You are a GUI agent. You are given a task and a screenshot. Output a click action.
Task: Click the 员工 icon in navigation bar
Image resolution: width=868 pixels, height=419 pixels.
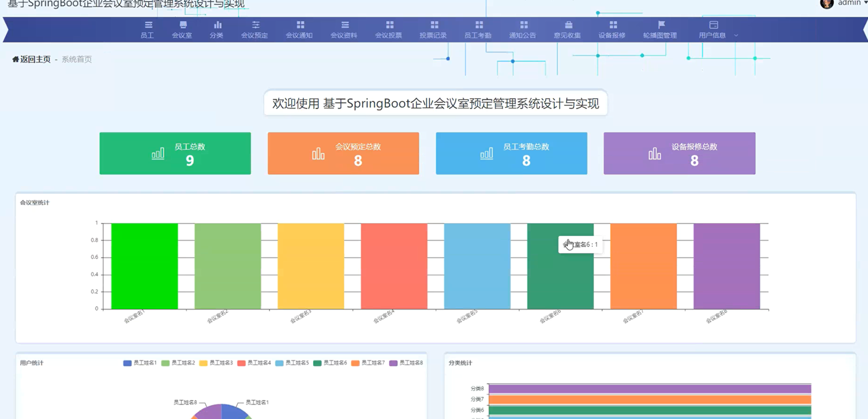tap(148, 25)
